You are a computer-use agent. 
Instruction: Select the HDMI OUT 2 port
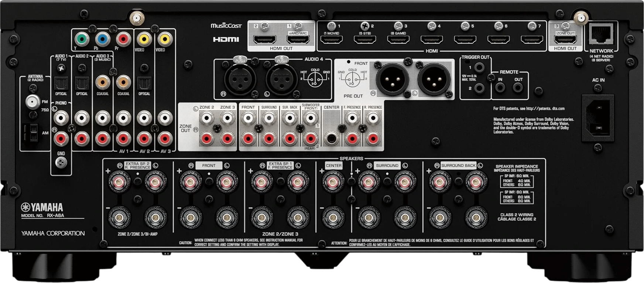[264, 39]
